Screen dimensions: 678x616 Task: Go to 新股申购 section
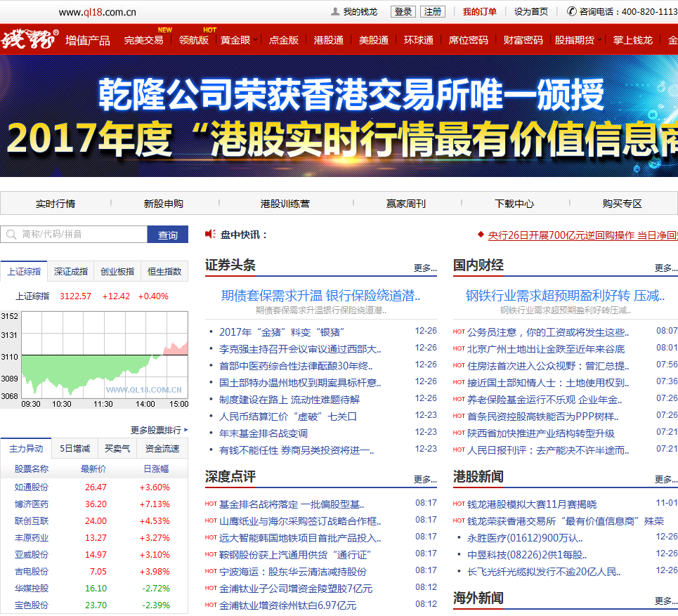[164, 204]
